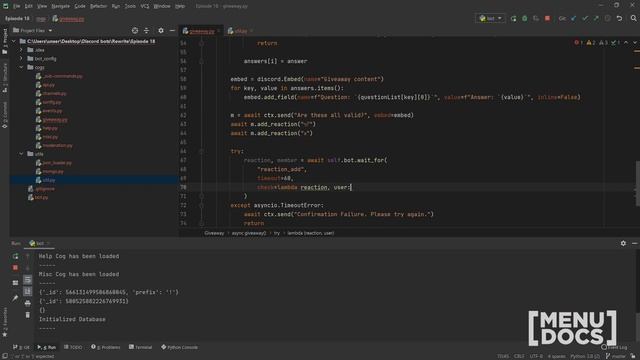Image resolution: width=640 pixels, height=360 pixels.
Task: Hide the Run tool window
Action: pyautogui.click(x=635, y=243)
